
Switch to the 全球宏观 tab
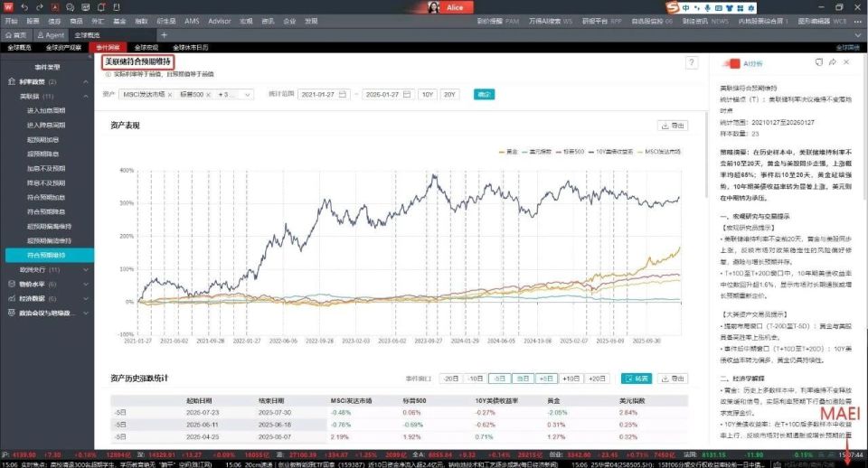(146, 48)
